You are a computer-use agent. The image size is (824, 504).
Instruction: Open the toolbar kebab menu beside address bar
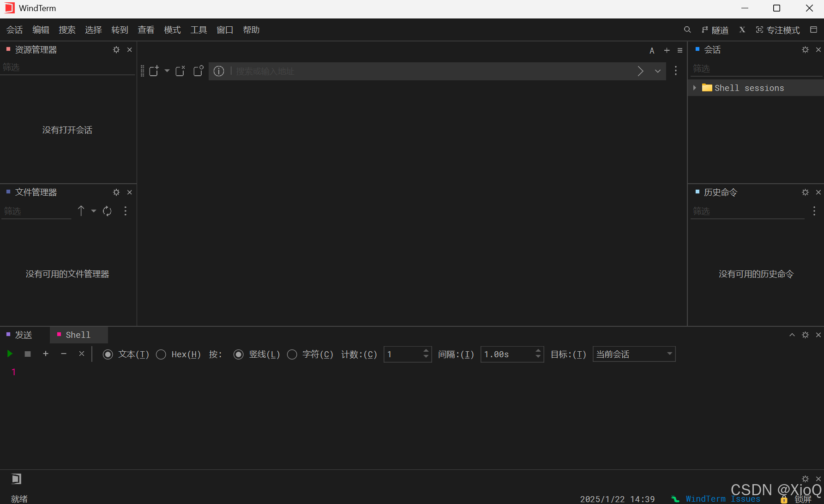676,71
